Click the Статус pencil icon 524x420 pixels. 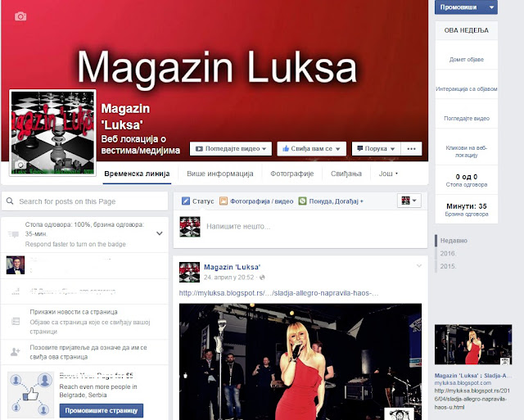click(x=186, y=201)
